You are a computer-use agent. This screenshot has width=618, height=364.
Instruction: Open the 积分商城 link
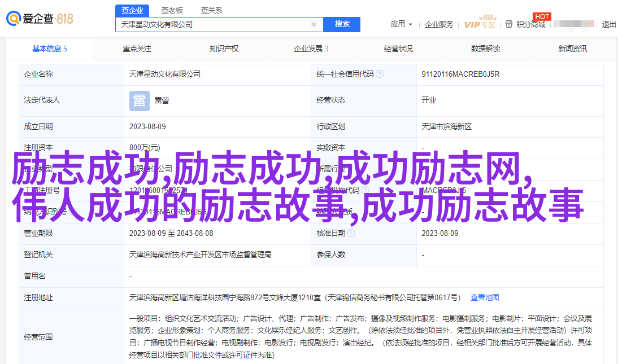click(x=531, y=24)
